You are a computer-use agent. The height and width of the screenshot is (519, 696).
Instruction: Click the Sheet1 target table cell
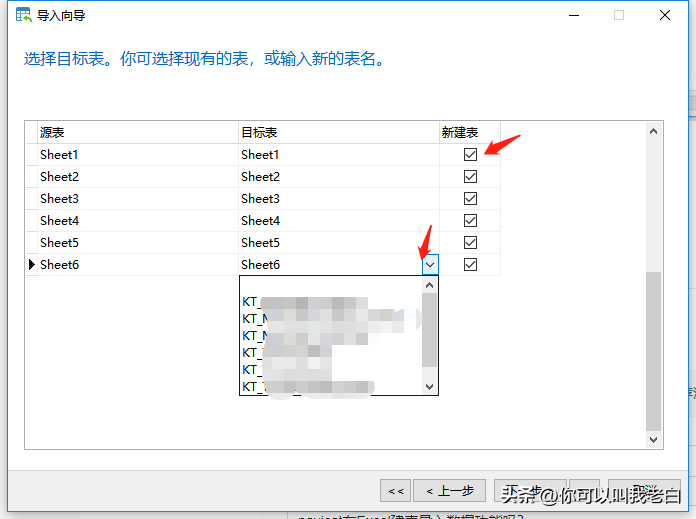pos(339,155)
